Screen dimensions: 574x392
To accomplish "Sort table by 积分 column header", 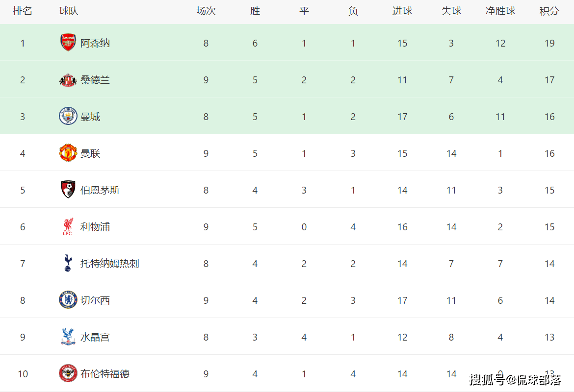I will tap(549, 11).
